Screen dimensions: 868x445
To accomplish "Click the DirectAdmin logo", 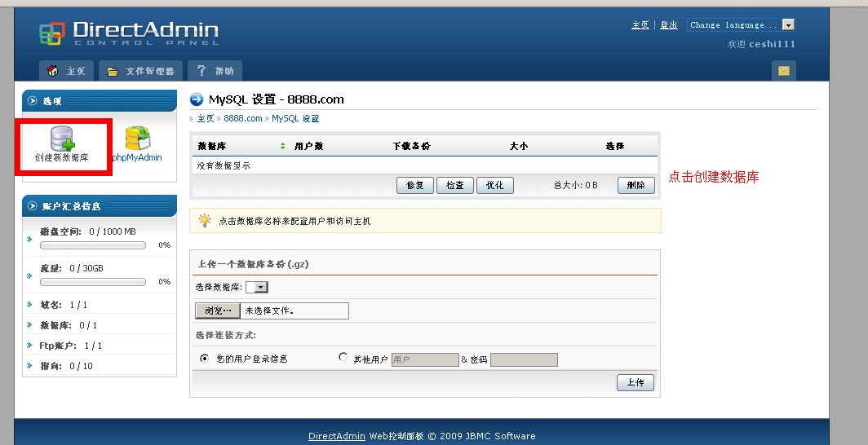I will (129, 33).
